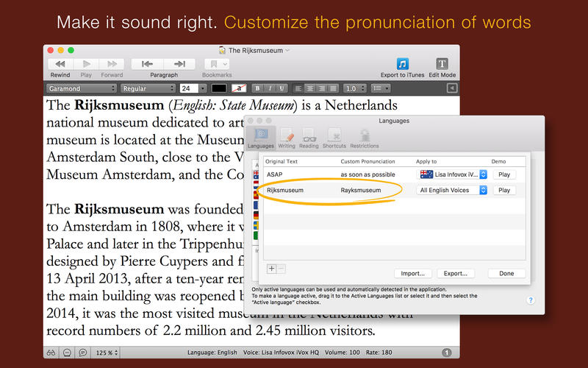Select the Shortcuts preferences tab

(x=334, y=138)
